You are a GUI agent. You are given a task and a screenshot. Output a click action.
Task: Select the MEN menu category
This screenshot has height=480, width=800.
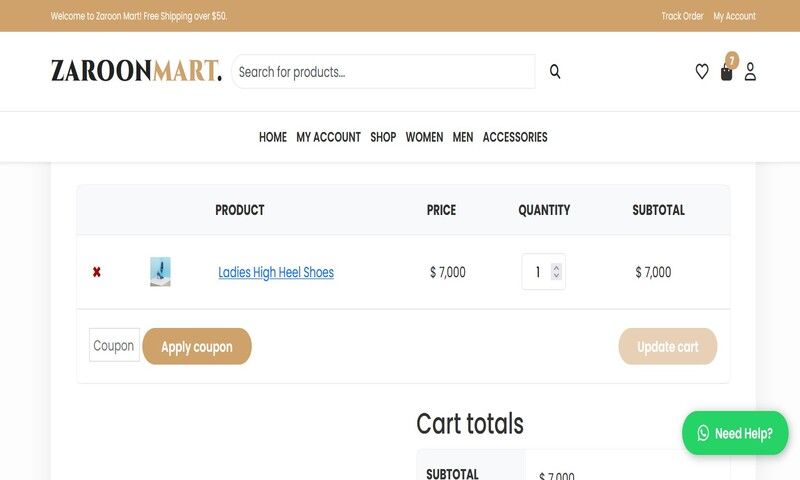pos(463,137)
